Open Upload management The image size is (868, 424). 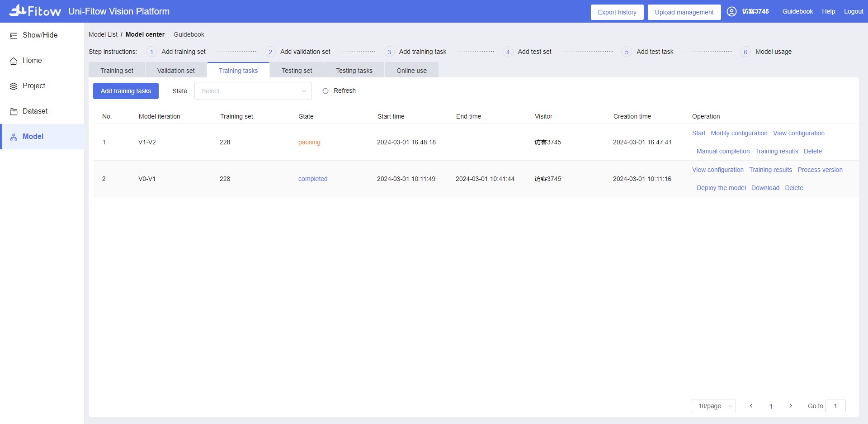pyautogui.click(x=684, y=12)
